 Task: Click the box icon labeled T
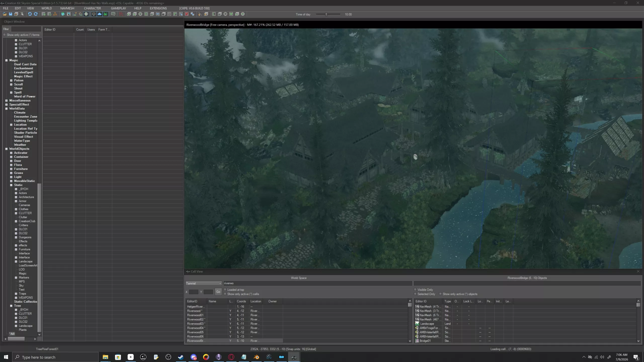129,14
